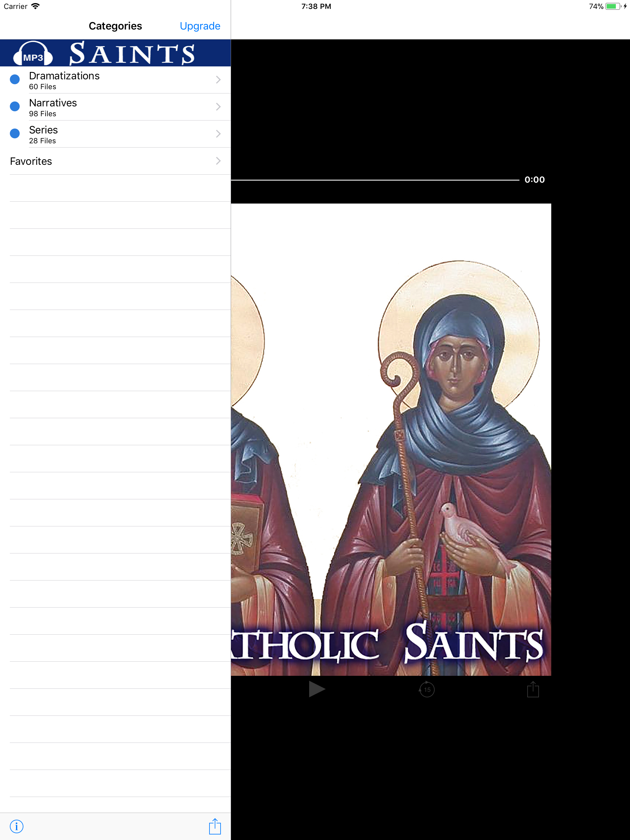Viewport: 630px width, 840px height.
Task: Toggle the blue dot beside Narratives
Action: click(x=15, y=106)
